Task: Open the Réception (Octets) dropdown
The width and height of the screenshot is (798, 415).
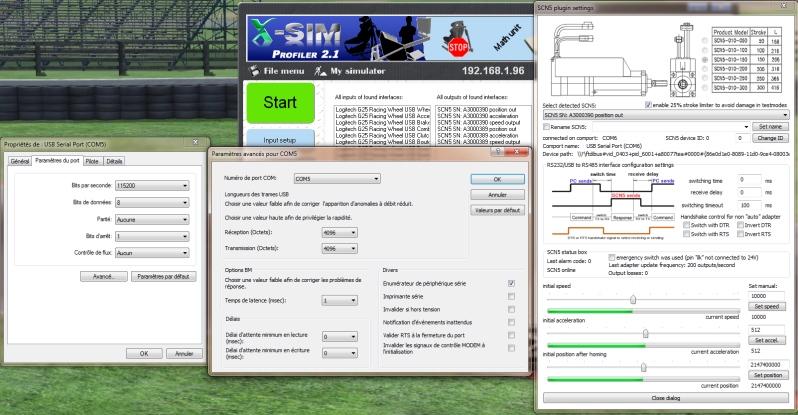Action: [339, 233]
